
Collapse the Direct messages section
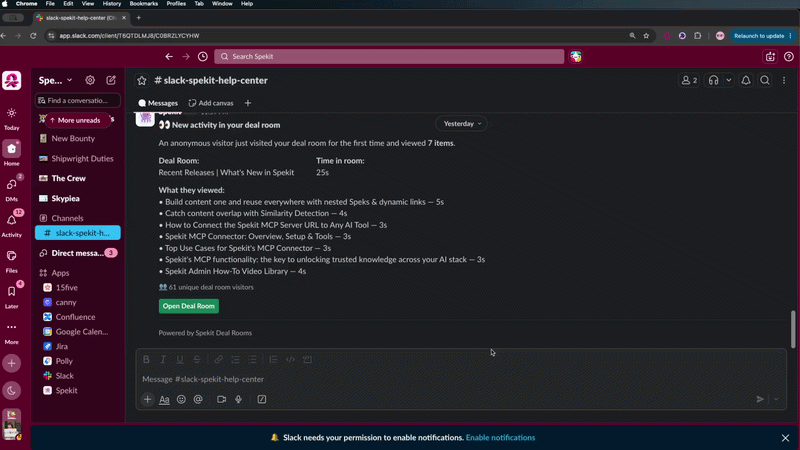coord(78,253)
